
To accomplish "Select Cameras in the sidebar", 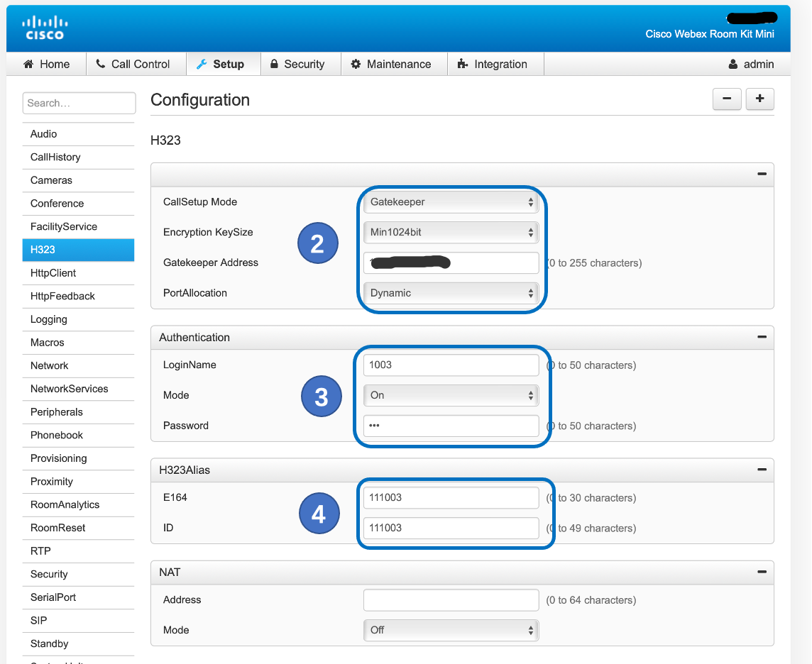I will (78, 181).
